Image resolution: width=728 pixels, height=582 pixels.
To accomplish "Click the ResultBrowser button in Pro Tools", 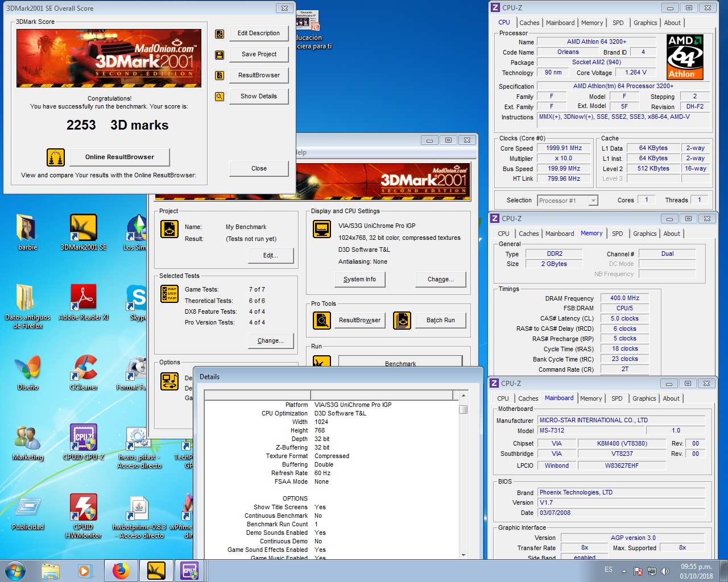I will [359, 321].
